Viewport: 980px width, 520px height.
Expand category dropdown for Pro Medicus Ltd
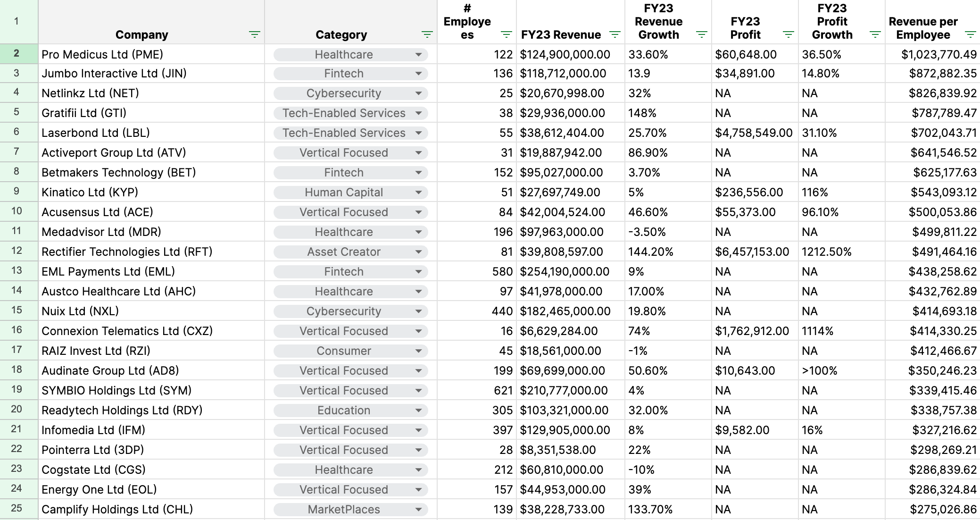click(418, 55)
